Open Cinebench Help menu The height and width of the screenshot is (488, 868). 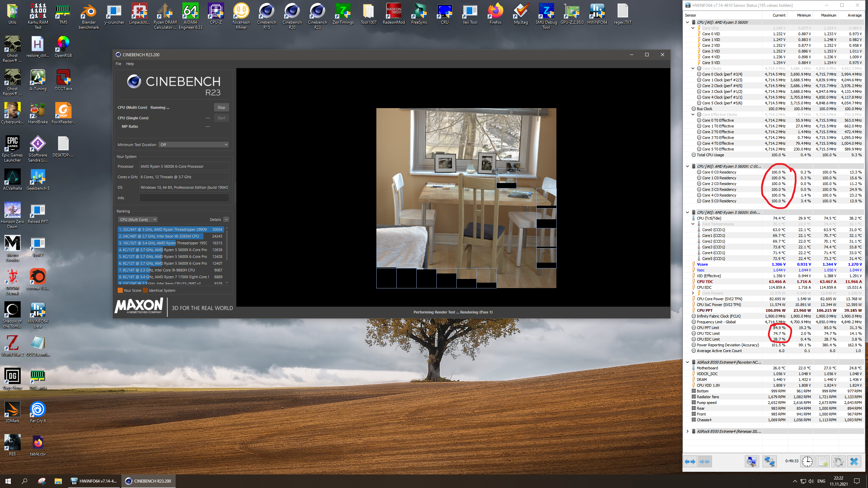130,64
